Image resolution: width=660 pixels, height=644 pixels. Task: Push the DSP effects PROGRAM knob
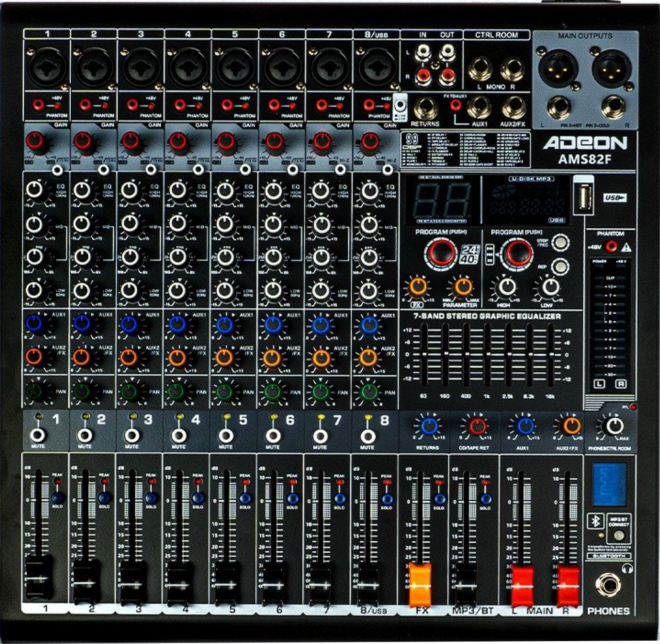tap(440, 252)
